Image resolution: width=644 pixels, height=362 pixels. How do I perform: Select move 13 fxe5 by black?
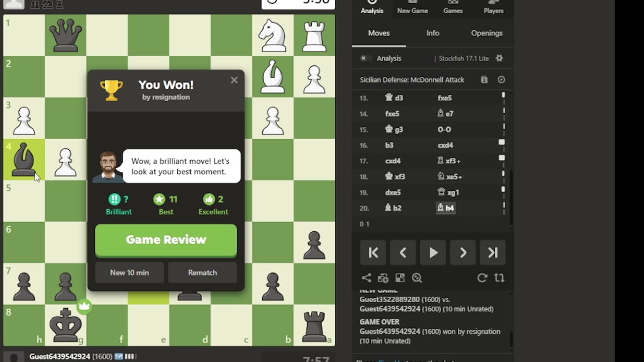click(445, 98)
